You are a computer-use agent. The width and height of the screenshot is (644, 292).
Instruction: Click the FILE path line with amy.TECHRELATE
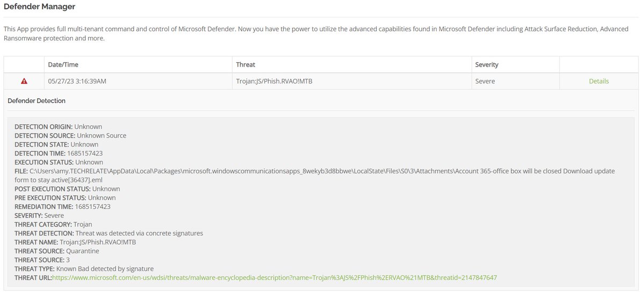tap(314, 175)
